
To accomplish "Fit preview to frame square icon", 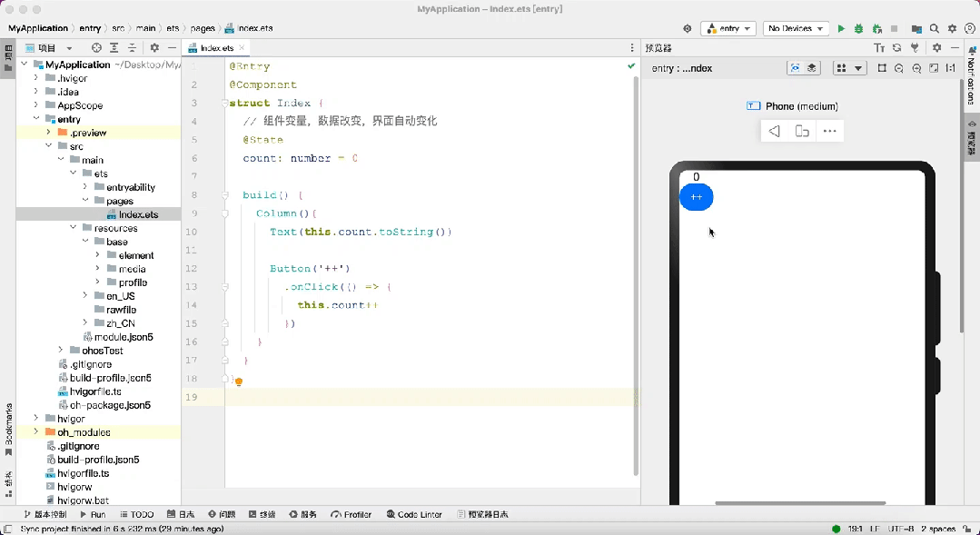I will [x=882, y=68].
